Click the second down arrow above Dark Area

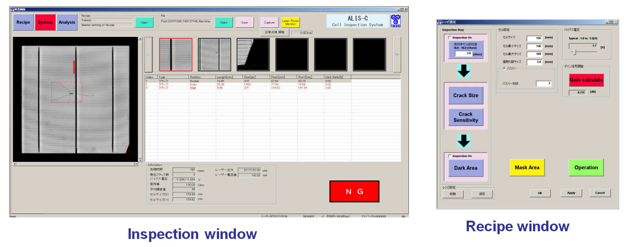click(464, 141)
